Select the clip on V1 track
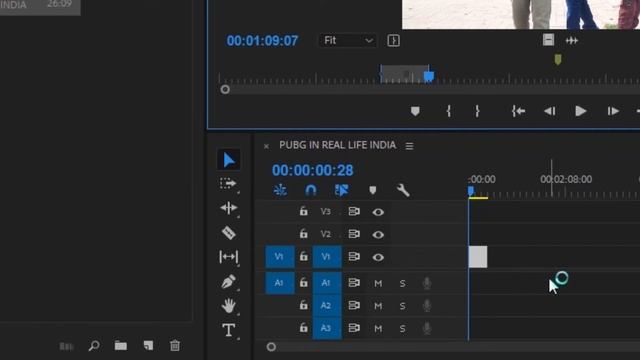The width and height of the screenshot is (640, 360). [x=478, y=257]
